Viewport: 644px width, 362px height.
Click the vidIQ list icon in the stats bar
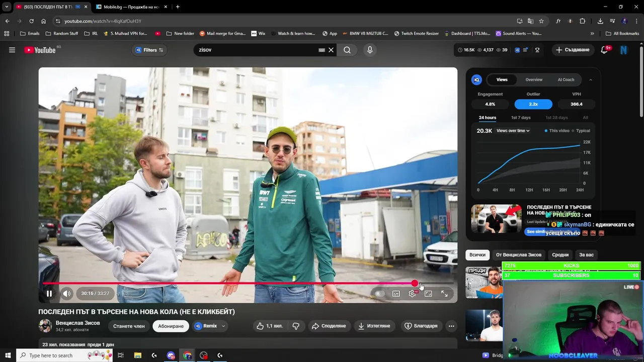[526, 50]
